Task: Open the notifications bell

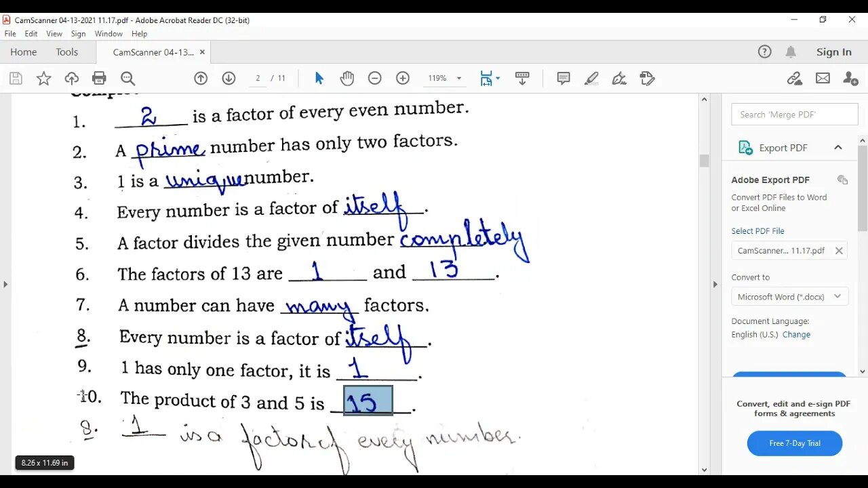Action: point(791,52)
